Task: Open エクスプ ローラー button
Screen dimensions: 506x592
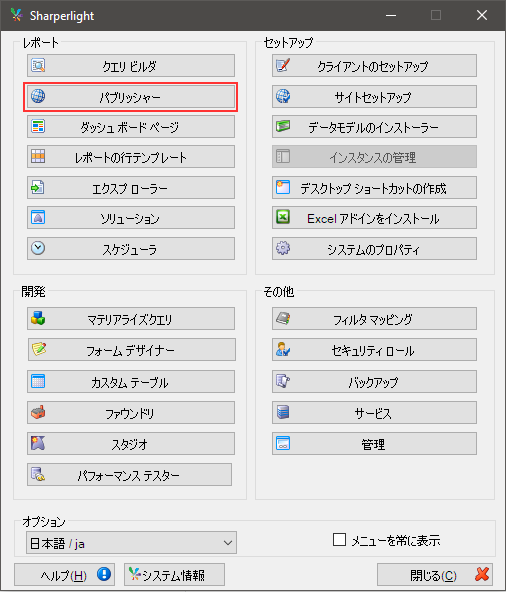Action: pyautogui.click(x=131, y=187)
